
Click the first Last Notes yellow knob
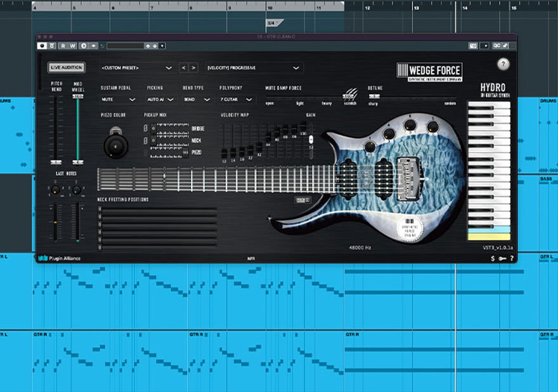56,190
